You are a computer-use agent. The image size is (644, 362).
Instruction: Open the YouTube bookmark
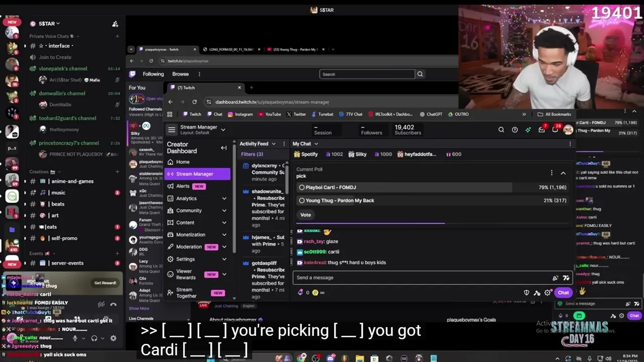[x=269, y=114]
